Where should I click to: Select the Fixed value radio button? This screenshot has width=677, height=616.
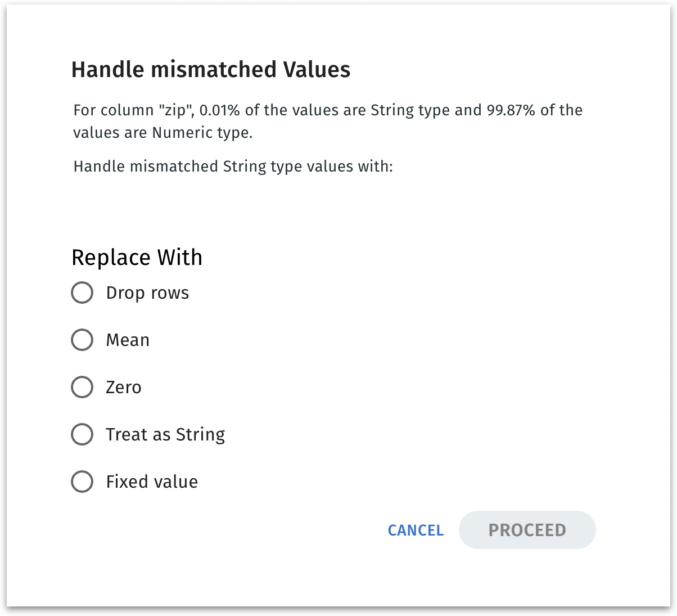coord(82,482)
